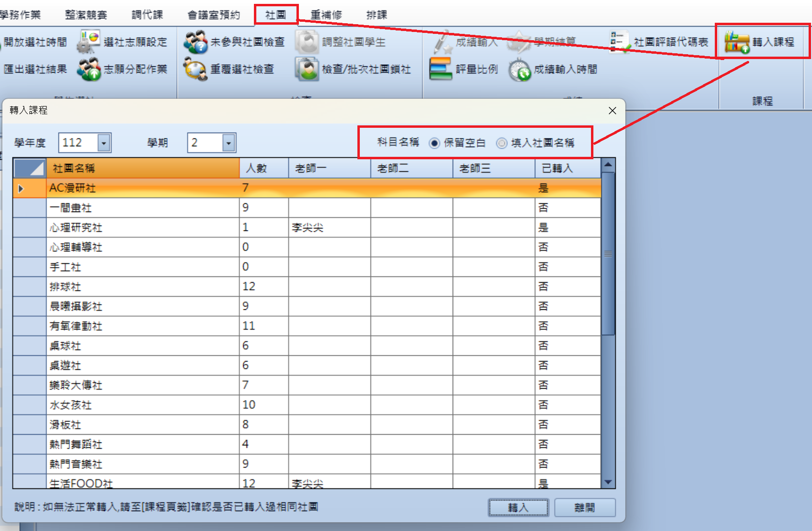Image resolution: width=812 pixels, height=531 pixels.
Task: Open 成績輸入時間 clock icon
Action: point(520,70)
